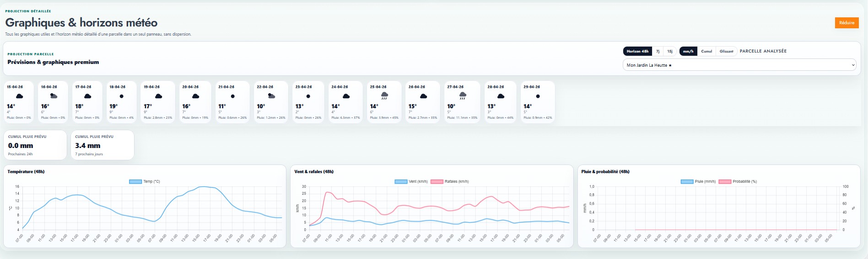Select the Glissant rain mode
Screen dimensions: 868x259
click(726, 51)
